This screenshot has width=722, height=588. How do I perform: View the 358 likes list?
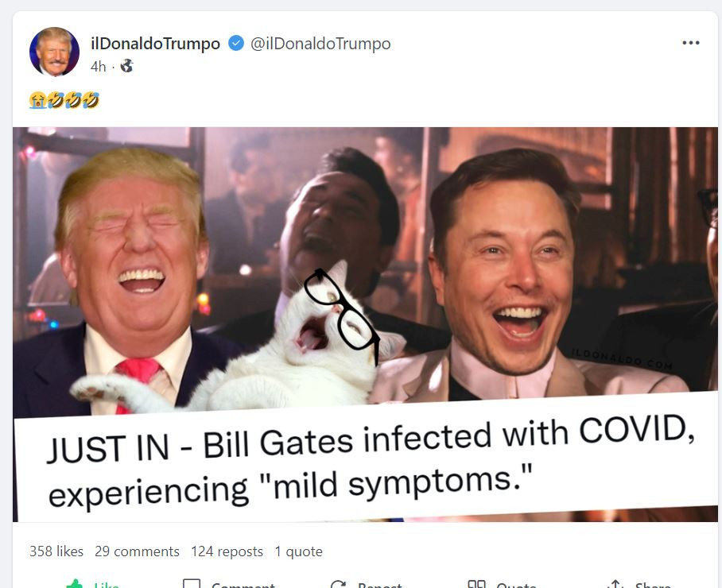coord(56,551)
